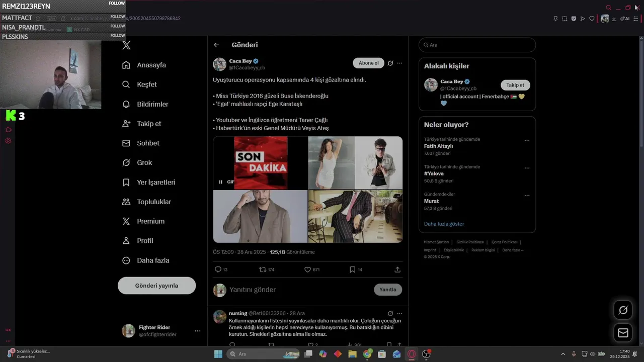This screenshot has width=644, height=362.
Task: Open the Keşfet explore page
Action: pyautogui.click(x=139, y=84)
